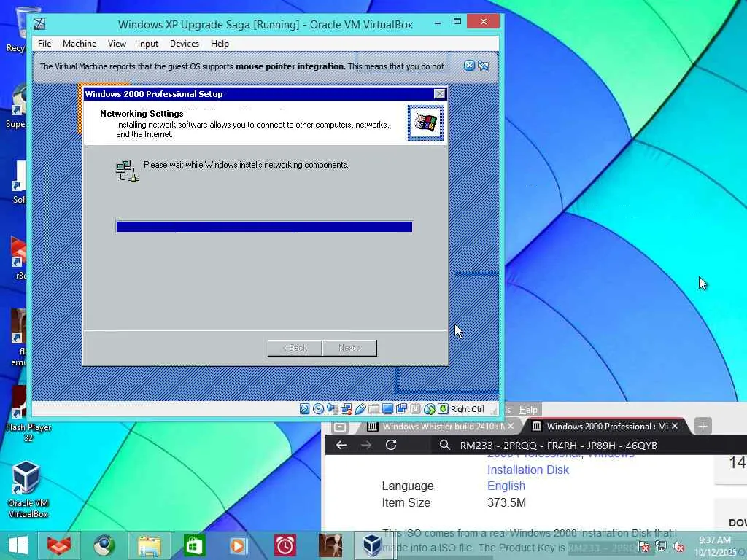Click the VirtualBox window title icon

tap(39, 24)
